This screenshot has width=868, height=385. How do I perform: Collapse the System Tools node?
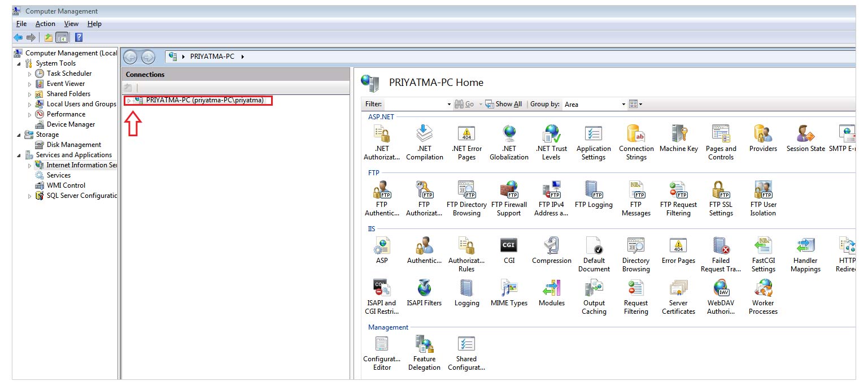pos(19,63)
